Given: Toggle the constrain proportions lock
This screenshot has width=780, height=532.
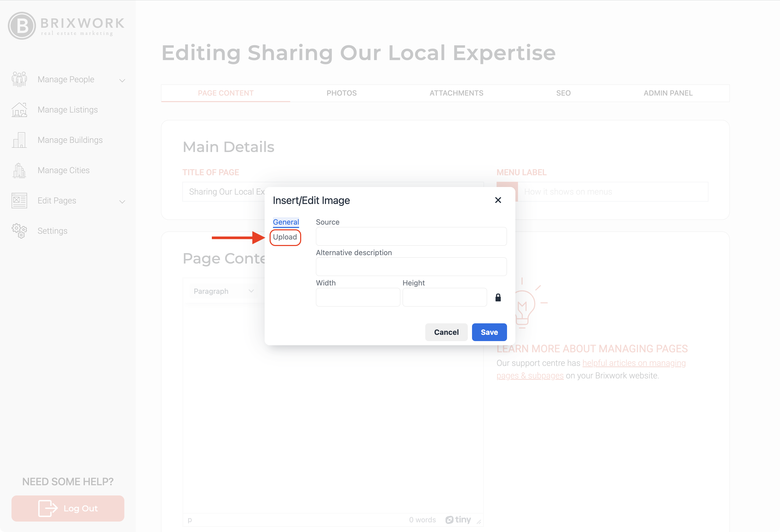Looking at the screenshot, I should pyautogui.click(x=498, y=297).
